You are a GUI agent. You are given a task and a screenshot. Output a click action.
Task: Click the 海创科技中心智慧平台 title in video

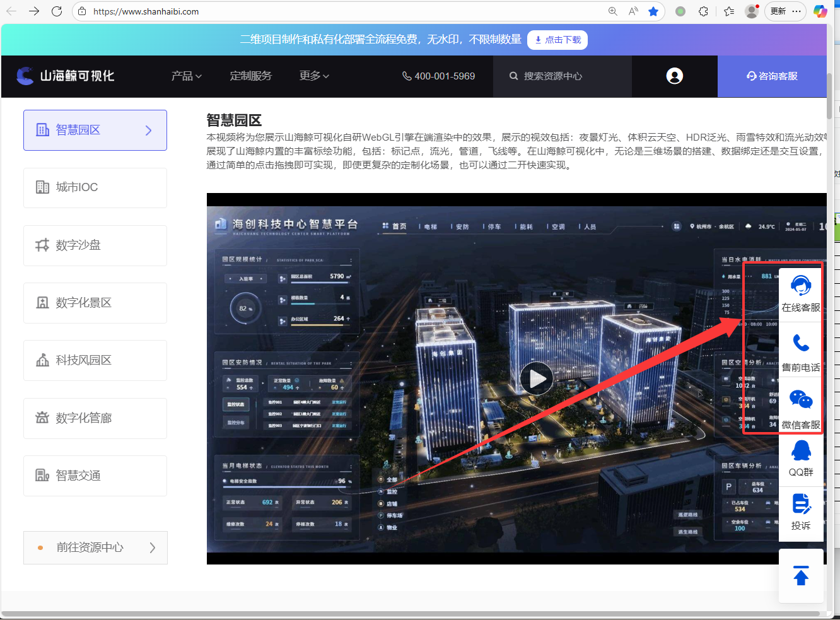click(295, 224)
